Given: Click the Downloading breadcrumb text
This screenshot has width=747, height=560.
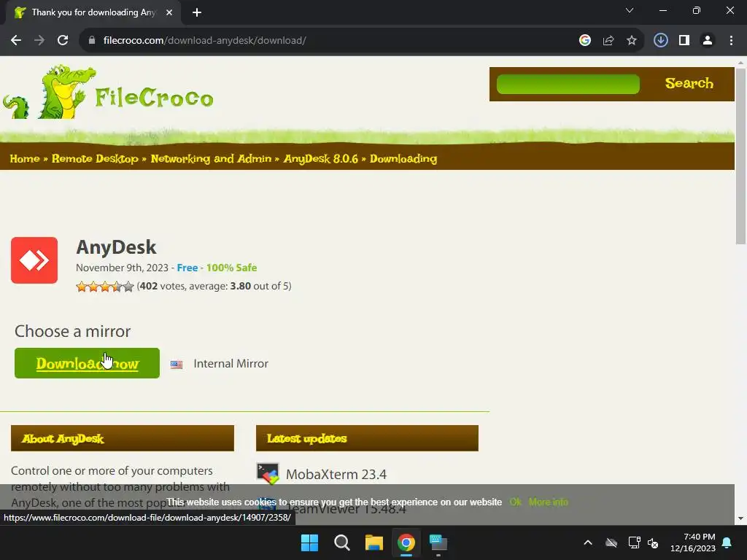Looking at the screenshot, I should [x=403, y=158].
